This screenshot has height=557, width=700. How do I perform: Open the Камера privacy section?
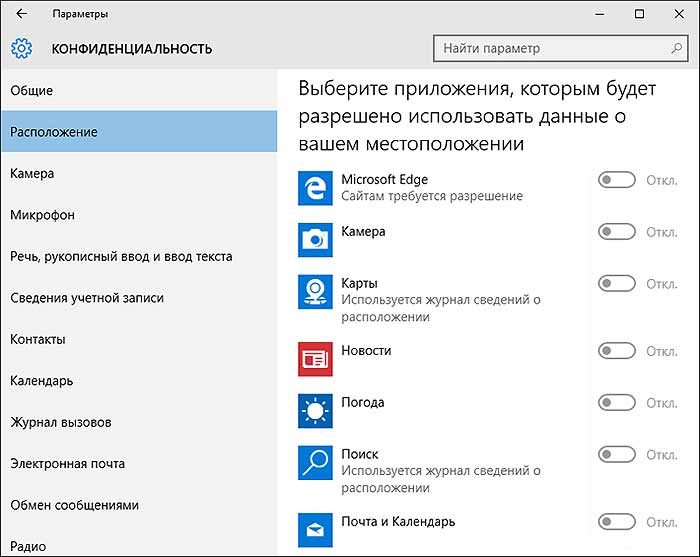tap(139, 173)
